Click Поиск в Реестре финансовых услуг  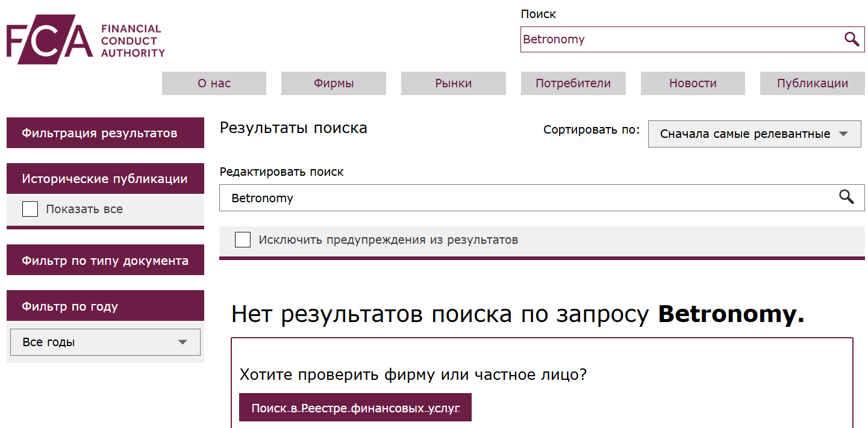pyautogui.click(x=355, y=408)
